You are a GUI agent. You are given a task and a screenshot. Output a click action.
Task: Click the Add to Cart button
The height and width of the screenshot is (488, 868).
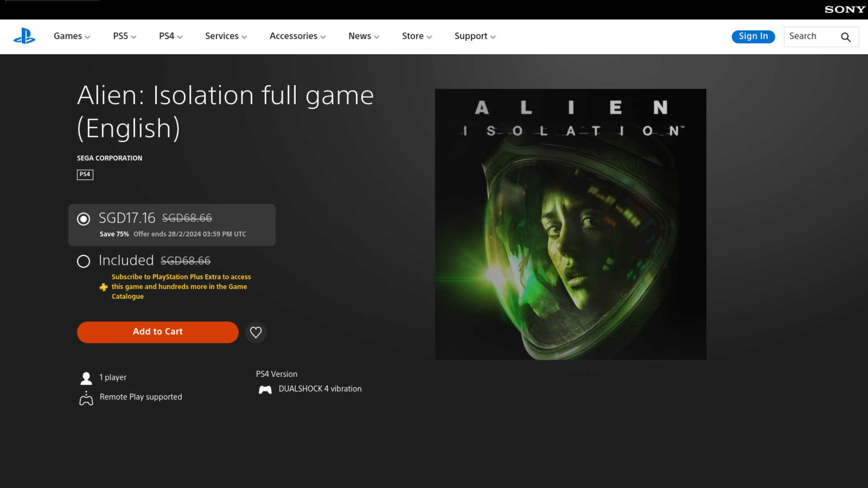(158, 332)
